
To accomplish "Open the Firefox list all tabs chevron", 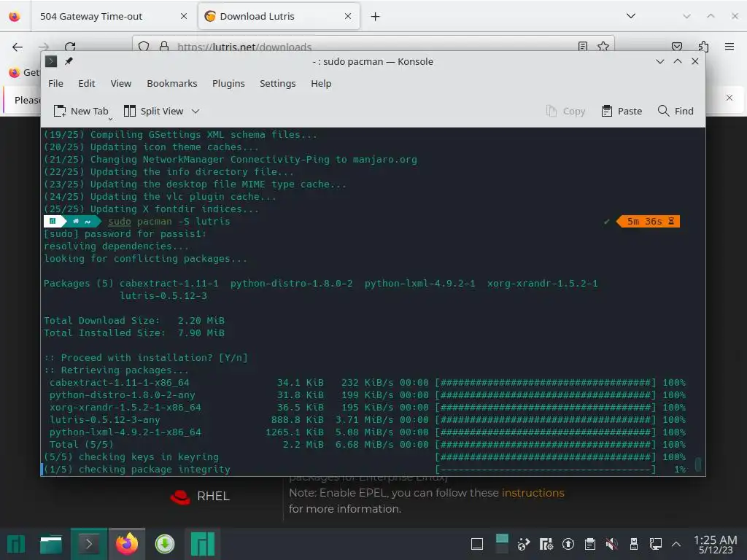I will coord(631,16).
